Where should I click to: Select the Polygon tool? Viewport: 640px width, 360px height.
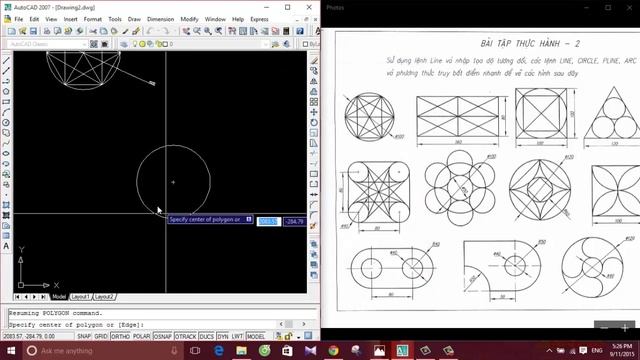[x=6, y=91]
